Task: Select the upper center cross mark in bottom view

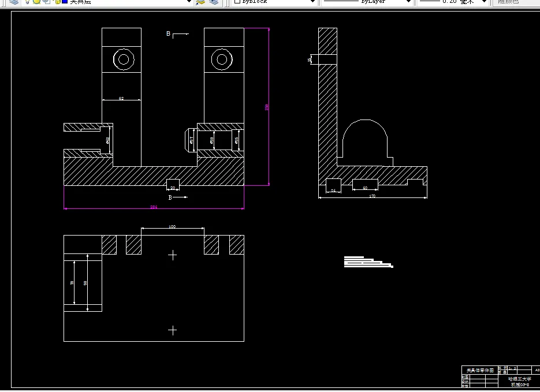Action: click(x=173, y=255)
